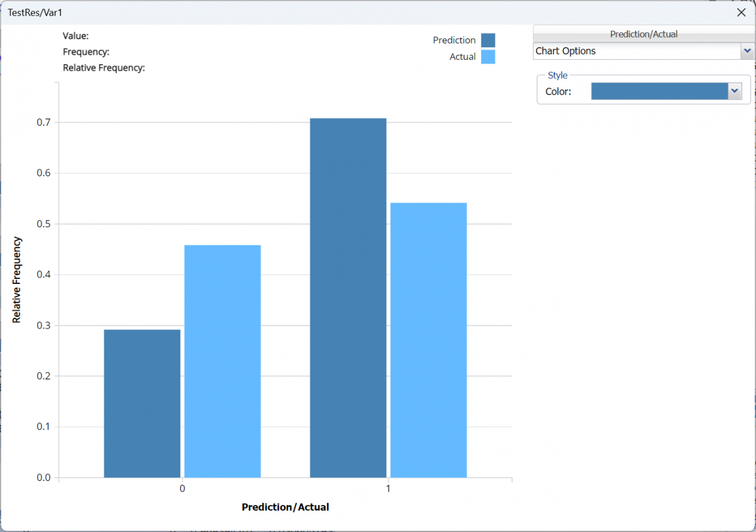Click the Prediction bar for class 0

pos(142,403)
